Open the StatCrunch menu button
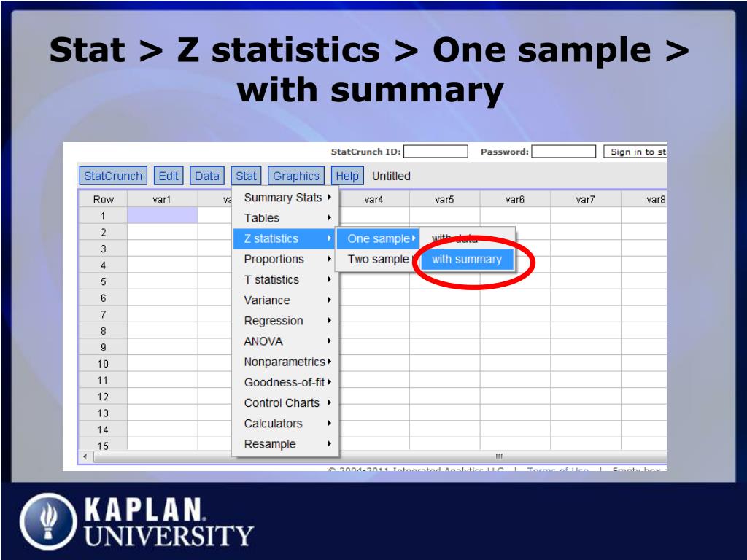The height and width of the screenshot is (560, 747). 113,176
